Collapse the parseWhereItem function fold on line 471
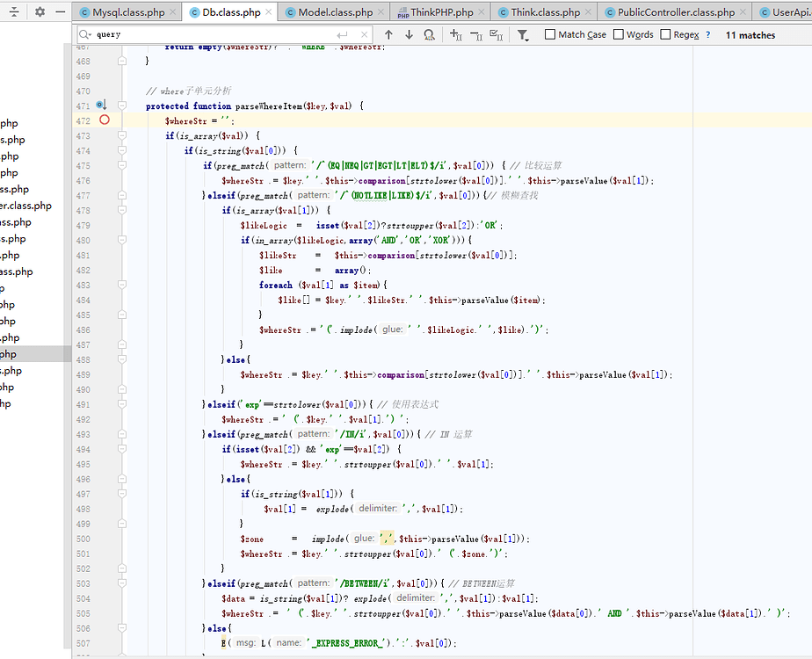The height and width of the screenshot is (659, 812). click(x=122, y=105)
